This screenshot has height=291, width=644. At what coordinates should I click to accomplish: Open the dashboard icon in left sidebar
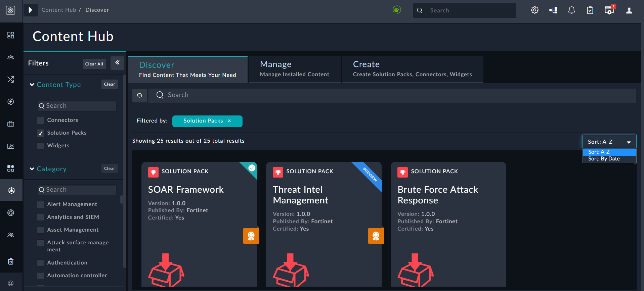[11, 35]
